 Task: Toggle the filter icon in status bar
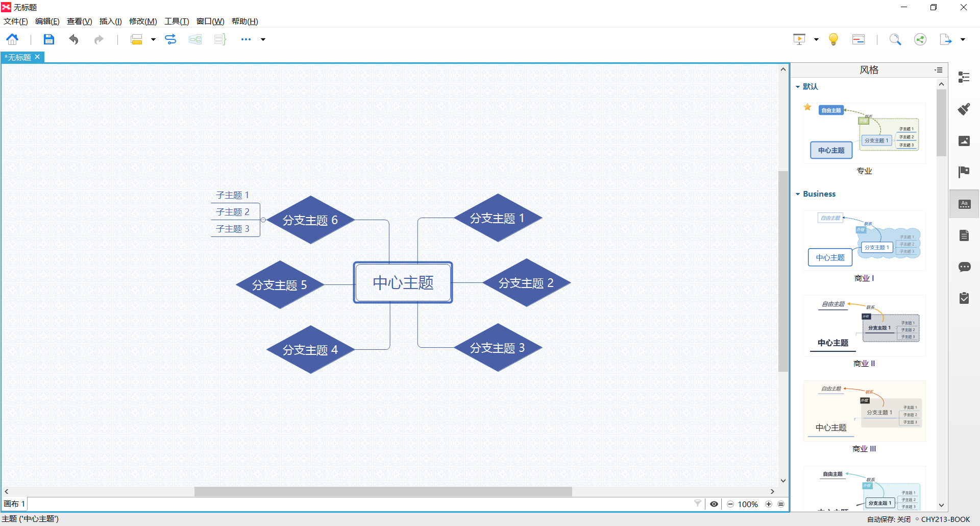pyautogui.click(x=697, y=504)
